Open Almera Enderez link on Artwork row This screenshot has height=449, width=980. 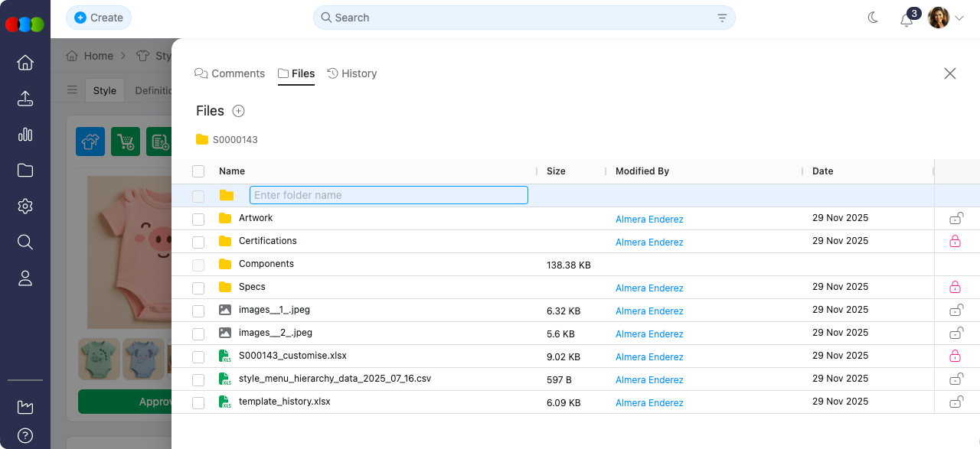pyautogui.click(x=649, y=220)
